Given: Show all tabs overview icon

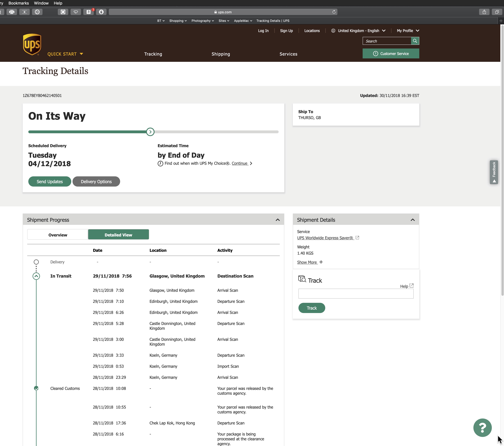Looking at the screenshot, I should [x=497, y=12].
